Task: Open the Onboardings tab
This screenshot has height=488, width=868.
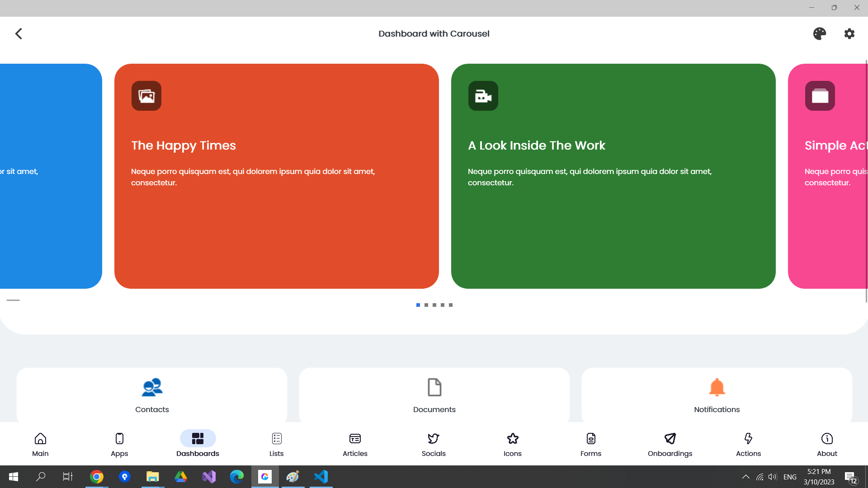Action: pos(670,444)
